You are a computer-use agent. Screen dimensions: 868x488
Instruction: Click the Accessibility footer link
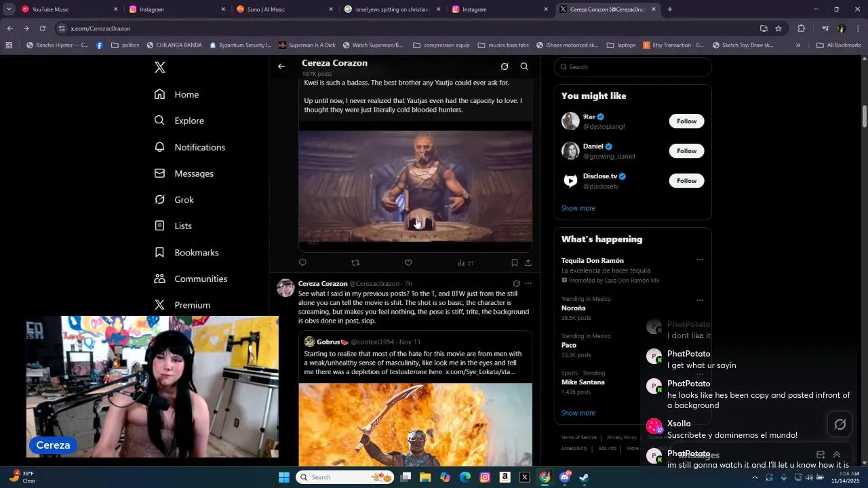click(x=574, y=449)
